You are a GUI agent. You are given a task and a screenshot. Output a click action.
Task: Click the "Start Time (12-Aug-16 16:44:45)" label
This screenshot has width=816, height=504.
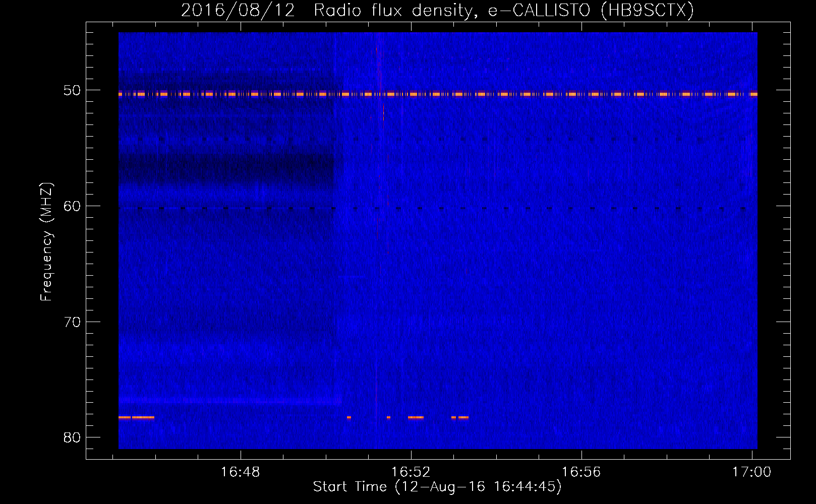coord(437,487)
